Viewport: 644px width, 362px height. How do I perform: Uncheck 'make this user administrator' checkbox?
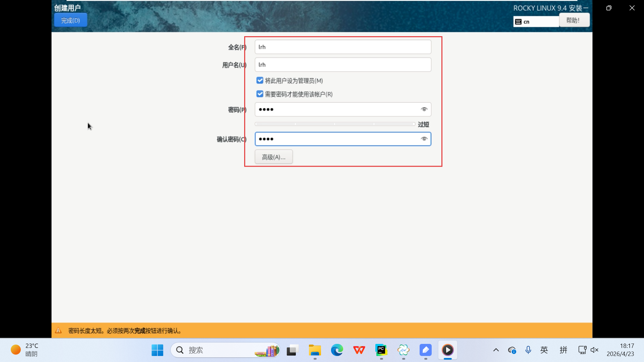pos(260,80)
